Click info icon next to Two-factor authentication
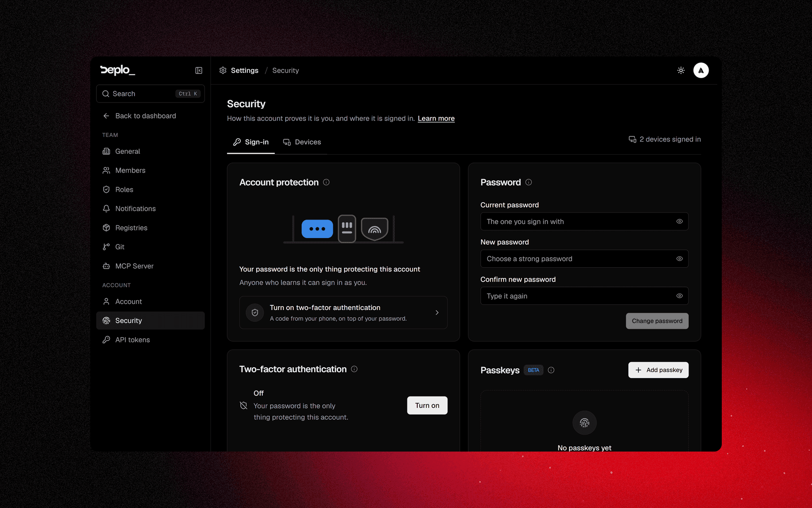Image resolution: width=812 pixels, height=508 pixels. (354, 369)
